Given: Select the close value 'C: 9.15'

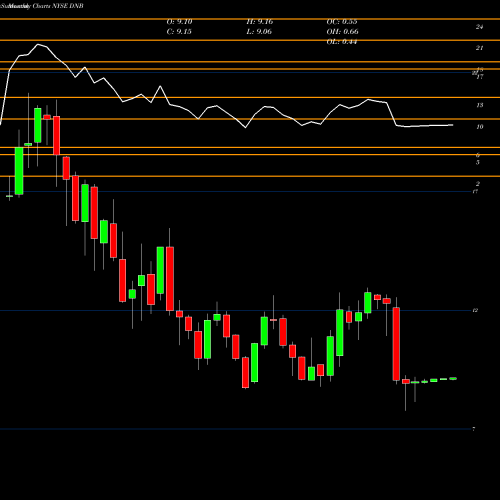Looking at the screenshot, I should [x=179, y=32].
